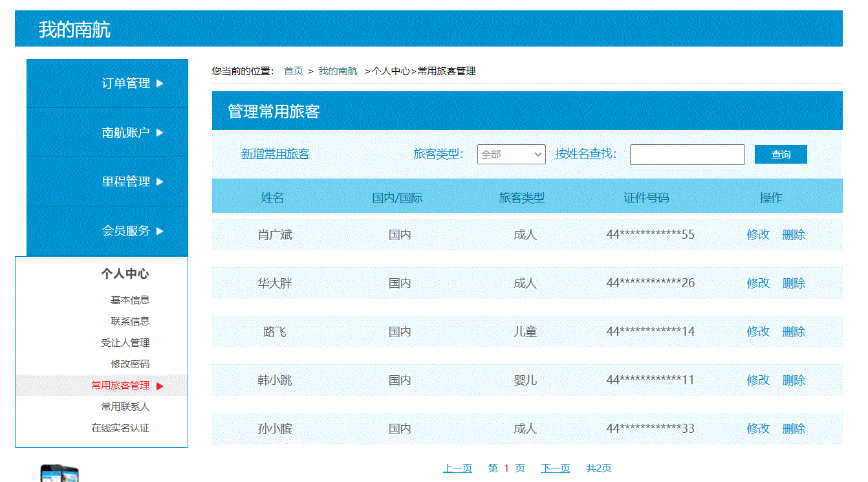Click the name 华大胖
The width and height of the screenshot is (868, 482).
click(x=275, y=283)
